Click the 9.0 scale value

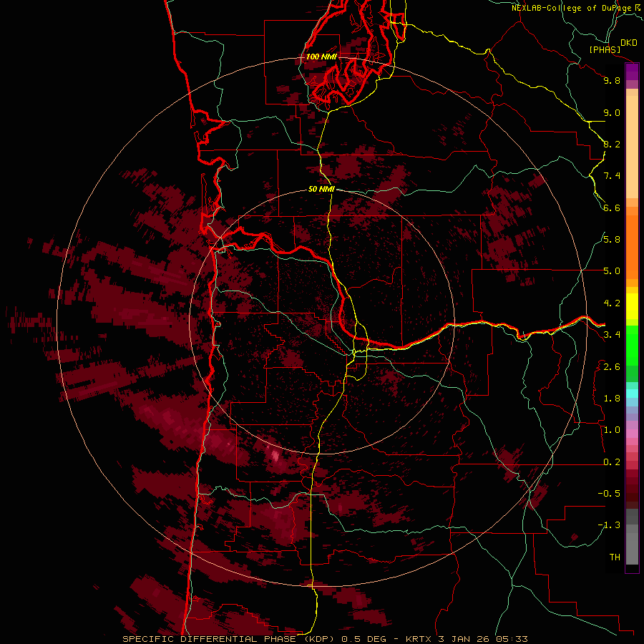[x=612, y=112]
